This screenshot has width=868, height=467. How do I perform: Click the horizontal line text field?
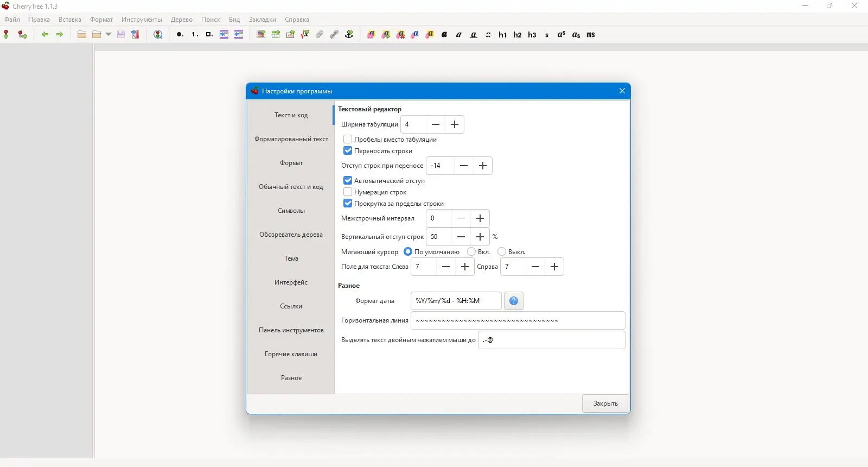pos(518,320)
